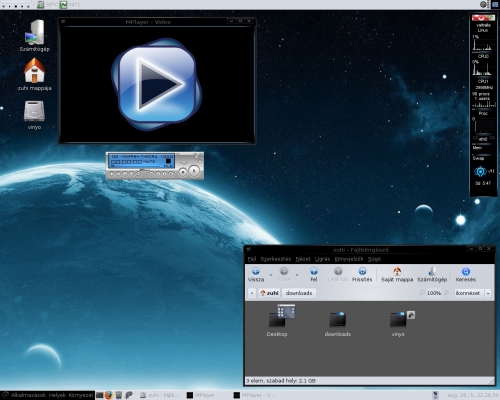Click the blue gkrellm sensor icon
This screenshot has height=400, width=500.
480,172
